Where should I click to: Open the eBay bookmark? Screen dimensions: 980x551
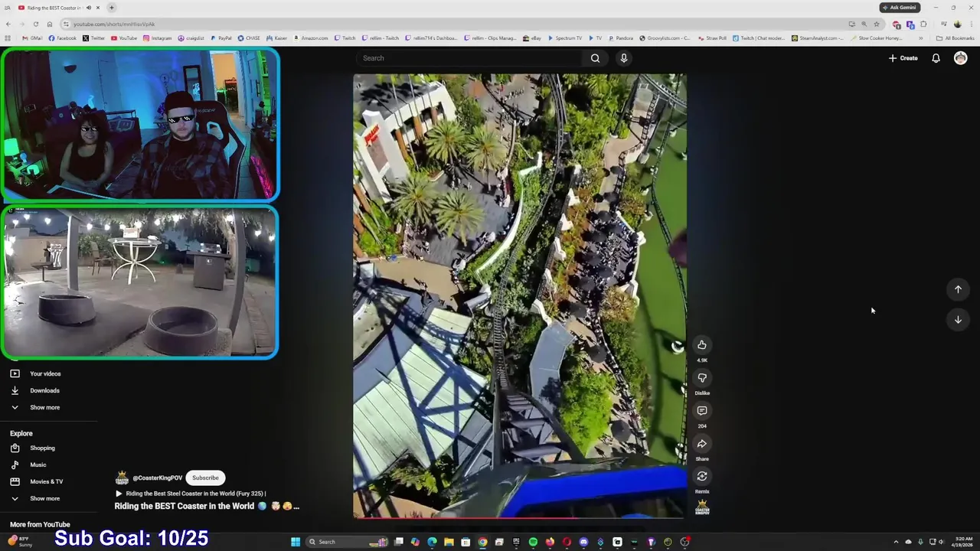click(x=532, y=37)
